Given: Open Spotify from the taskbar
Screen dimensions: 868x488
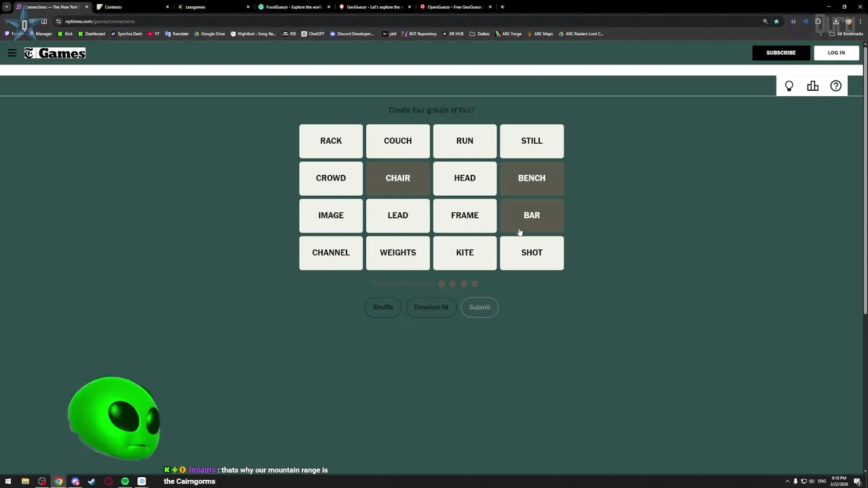Looking at the screenshot, I should [125, 481].
